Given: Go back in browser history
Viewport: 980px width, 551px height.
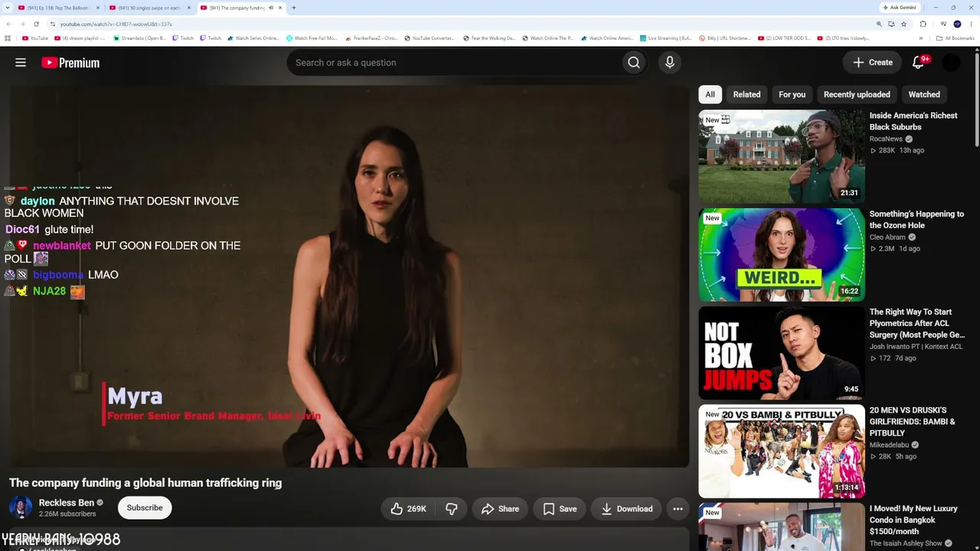Looking at the screenshot, I should tap(8, 24).
